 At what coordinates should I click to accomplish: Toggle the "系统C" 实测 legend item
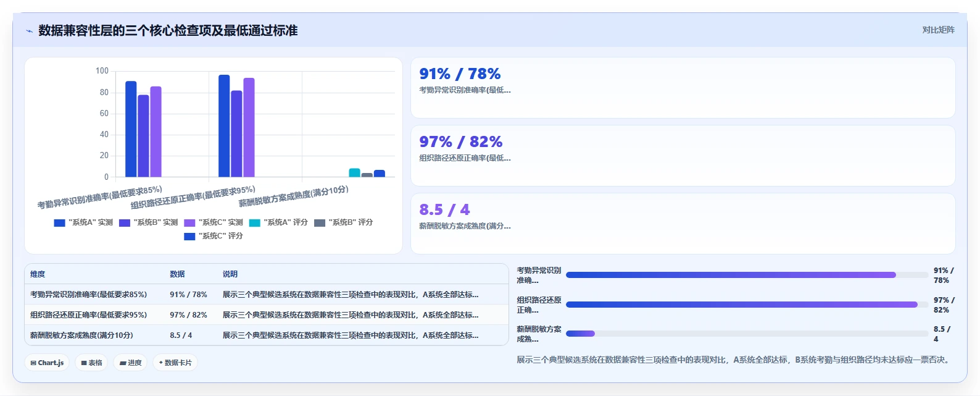pyautogui.click(x=214, y=222)
